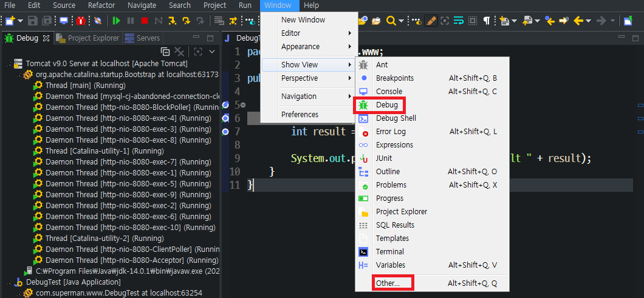
Task: Open the Next Annotation dropdown arrow
Action: (x=514, y=21)
